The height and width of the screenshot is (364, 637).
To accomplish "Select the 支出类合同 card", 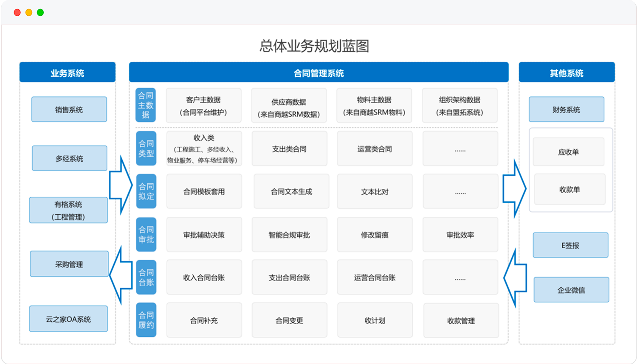I will (290, 148).
